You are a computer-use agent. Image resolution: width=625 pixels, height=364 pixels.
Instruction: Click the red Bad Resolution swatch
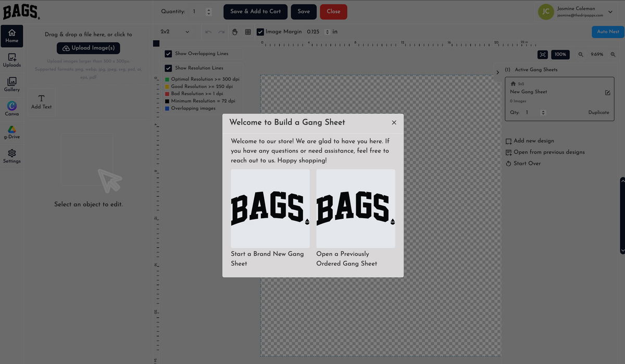coord(167,94)
